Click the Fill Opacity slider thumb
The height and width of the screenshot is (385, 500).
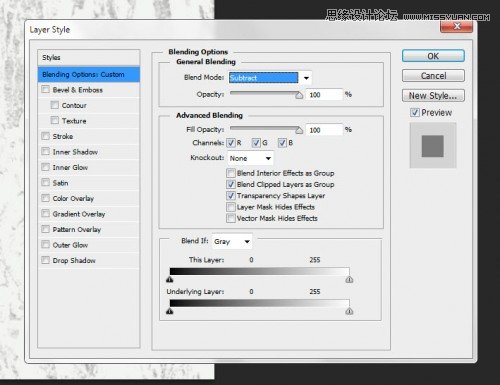pyautogui.click(x=299, y=130)
